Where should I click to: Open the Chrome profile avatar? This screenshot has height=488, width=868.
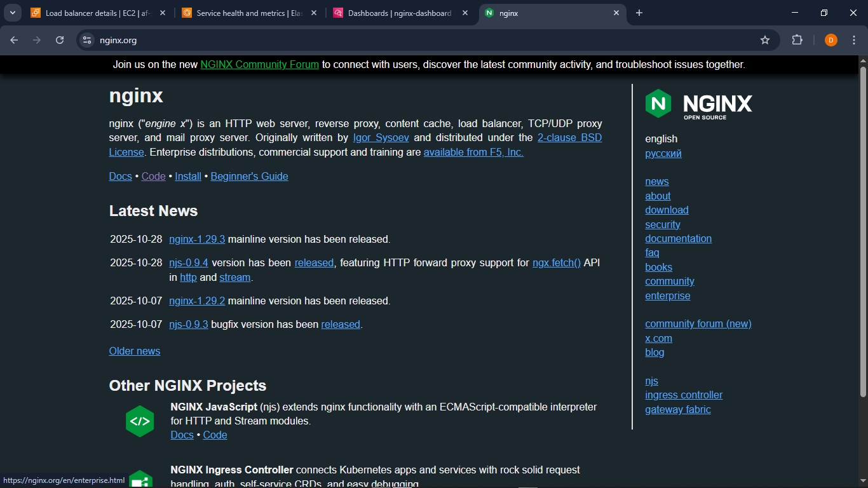(831, 39)
